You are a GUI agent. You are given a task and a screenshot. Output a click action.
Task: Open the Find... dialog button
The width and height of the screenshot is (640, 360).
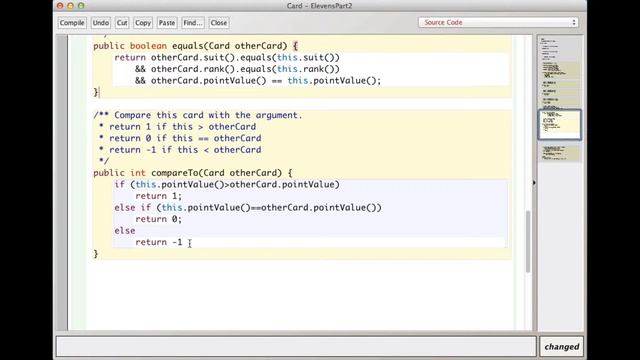point(193,23)
